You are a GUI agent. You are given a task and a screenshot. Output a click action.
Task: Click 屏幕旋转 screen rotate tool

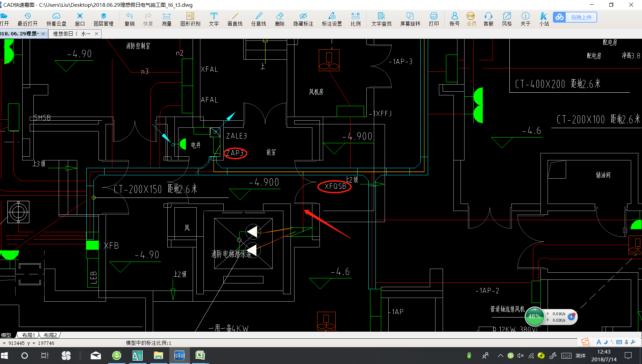[410, 19]
